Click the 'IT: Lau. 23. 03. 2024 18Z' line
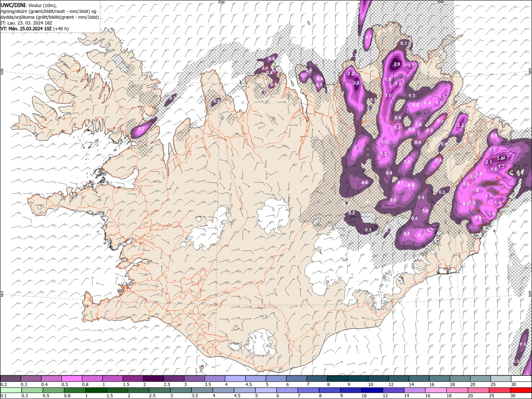532x399 pixels. (x=26, y=23)
